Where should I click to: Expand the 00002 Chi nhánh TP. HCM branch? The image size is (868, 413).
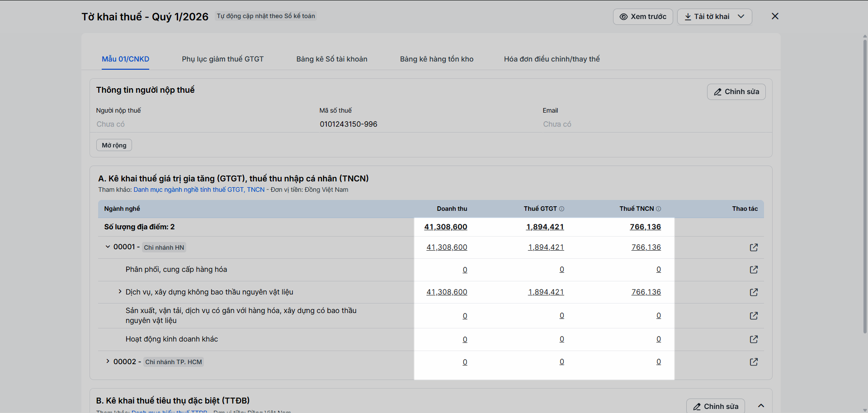click(x=108, y=361)
